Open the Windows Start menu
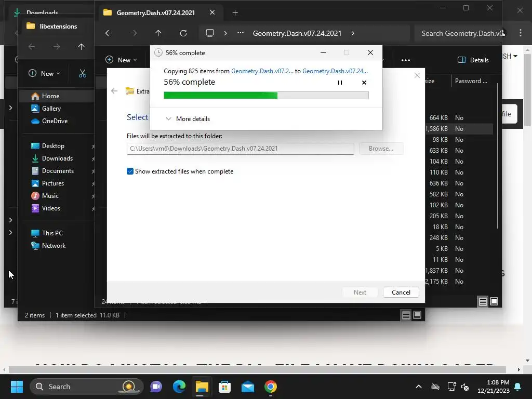The height and width of the screenshot is (399, 532). pos(17,387)
